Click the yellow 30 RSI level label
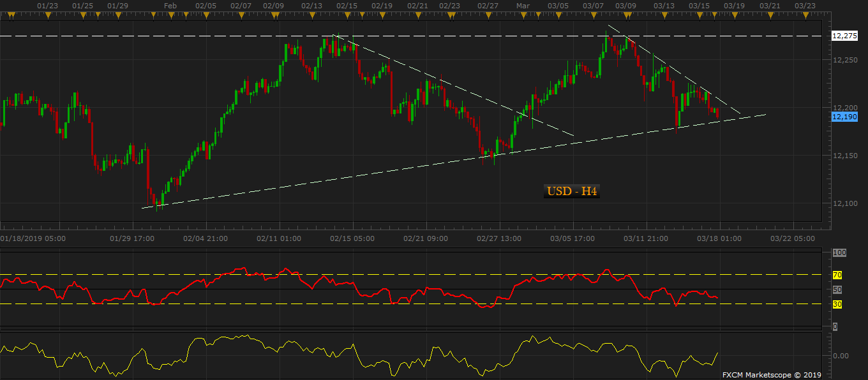The height and width of the screenshot is (380, 868). click(837, 304)
